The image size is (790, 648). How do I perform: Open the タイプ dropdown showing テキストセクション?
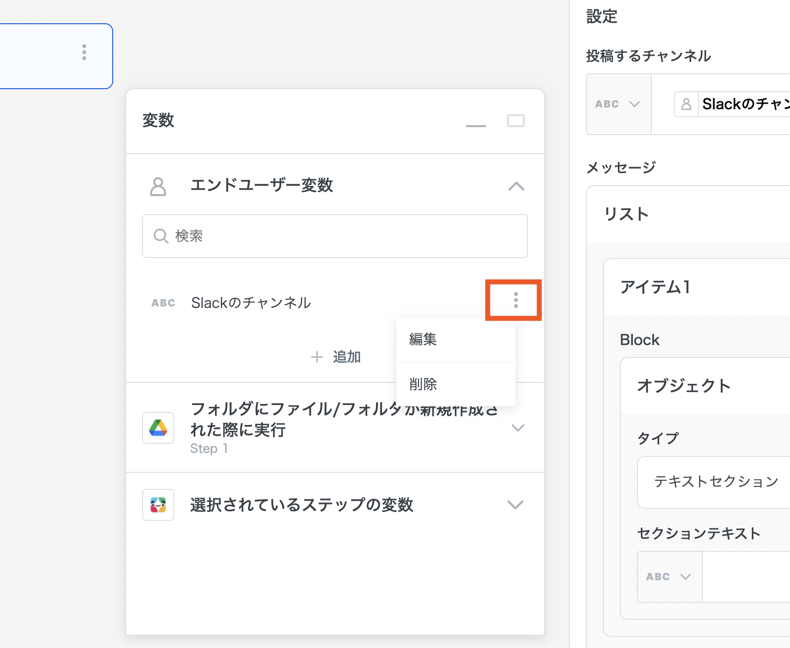(714, 482)
